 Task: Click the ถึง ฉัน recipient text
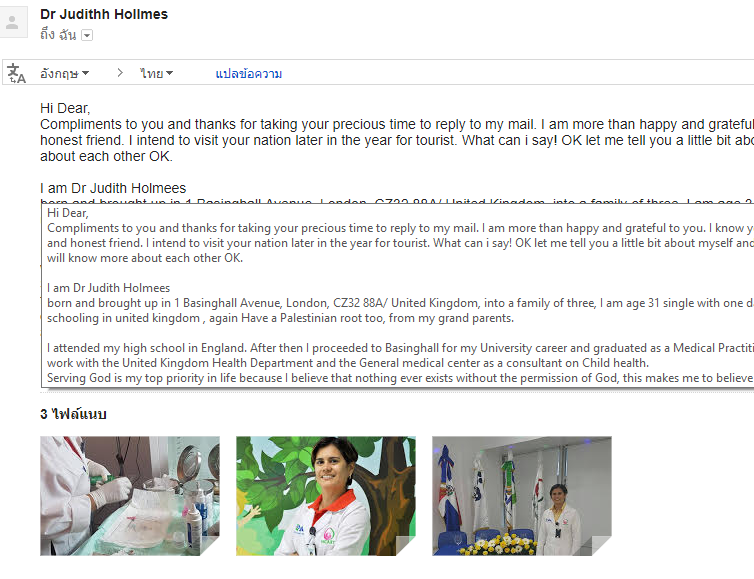[x=58, y=35]
